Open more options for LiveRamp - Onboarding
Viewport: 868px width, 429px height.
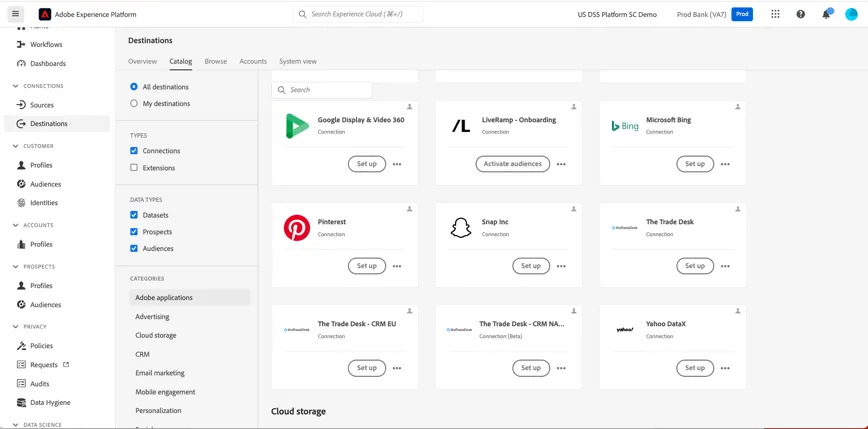[561, 164]
